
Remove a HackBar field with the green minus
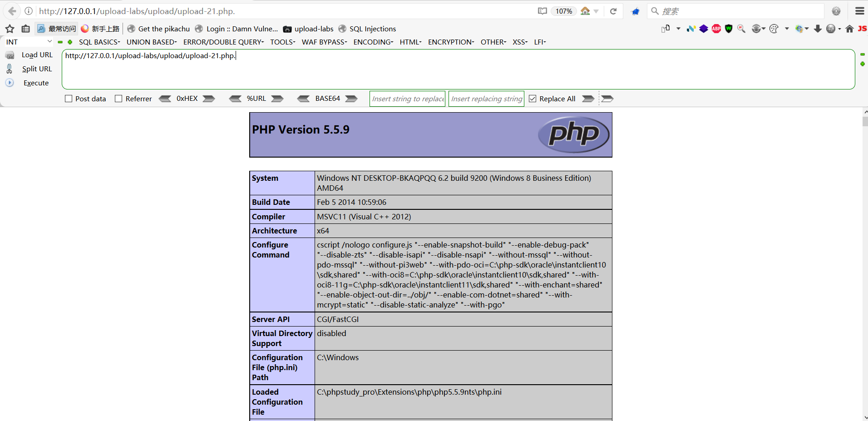[x=60, y=42]
